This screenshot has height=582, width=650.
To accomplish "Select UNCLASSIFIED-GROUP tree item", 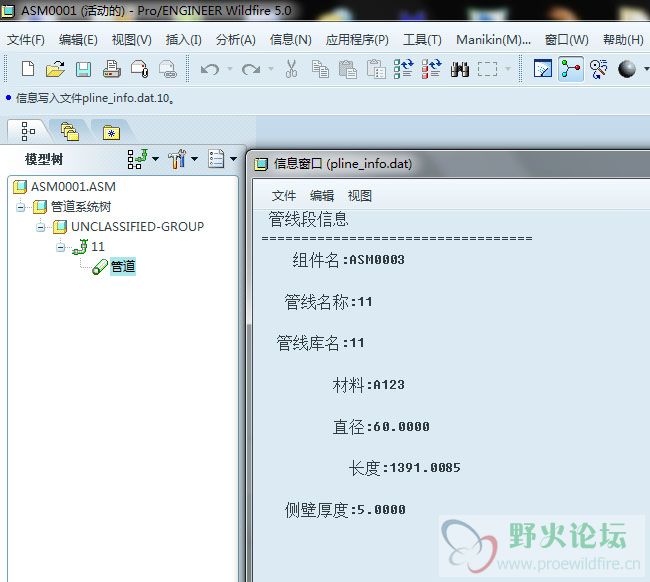I will pyautogui.click(x=137, y=227).
